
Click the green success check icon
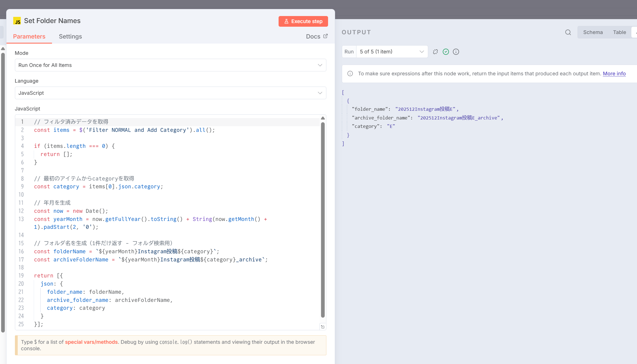pos(446,52)
